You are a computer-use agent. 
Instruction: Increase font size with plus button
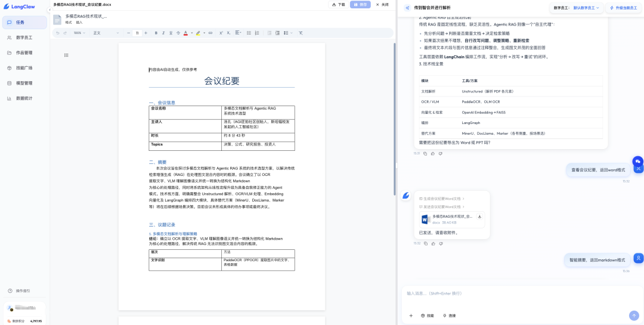146,33
